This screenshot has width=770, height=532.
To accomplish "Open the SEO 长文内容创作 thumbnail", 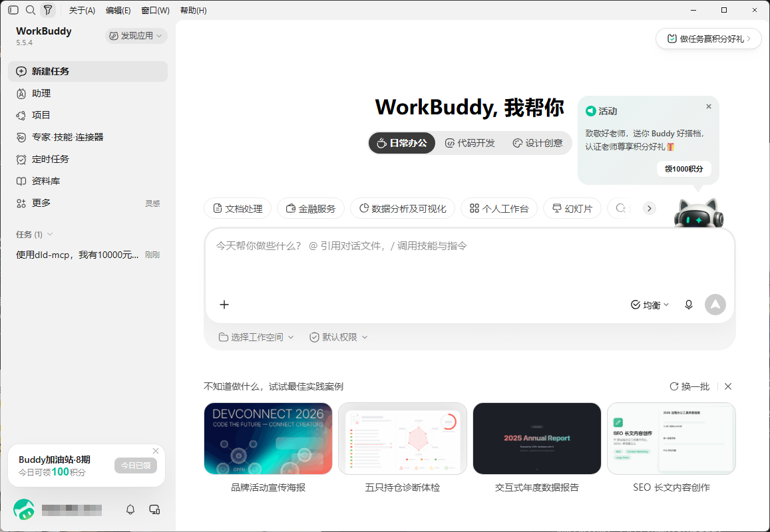I will pos(672,439).
